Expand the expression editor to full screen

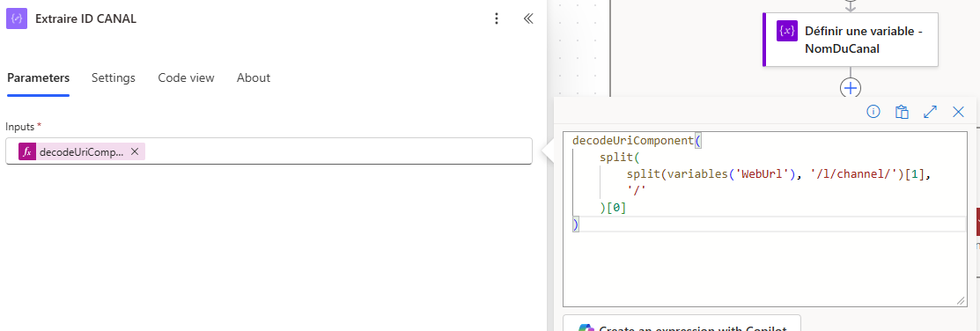click(x=930, y=112)
